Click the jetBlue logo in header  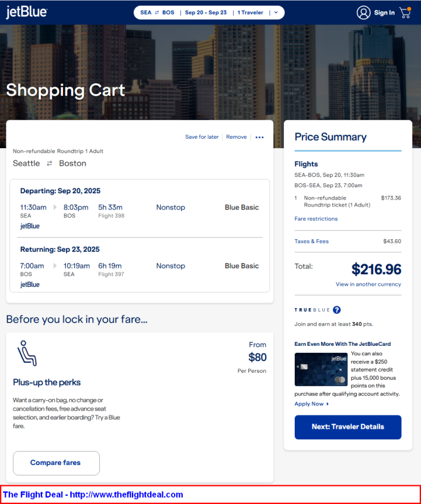pos(27,12)
